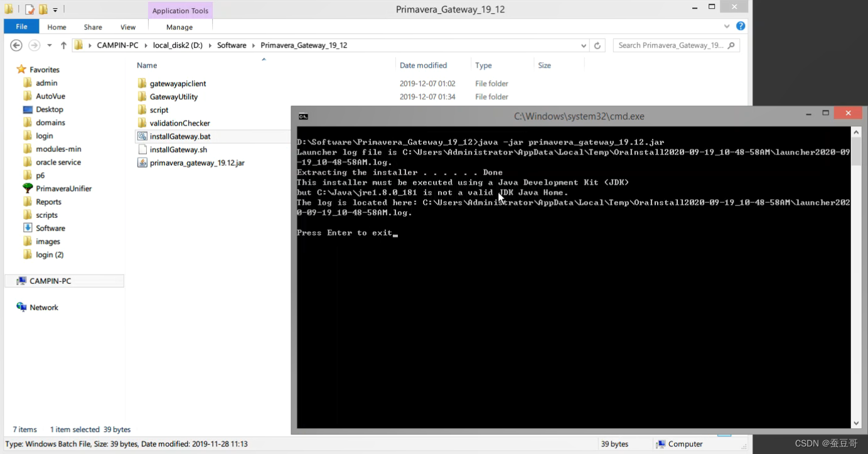The height and width of the screenshot is (454, 868).
Task: Click the installGateway.bat batch file icon
Action: point(142,136)
